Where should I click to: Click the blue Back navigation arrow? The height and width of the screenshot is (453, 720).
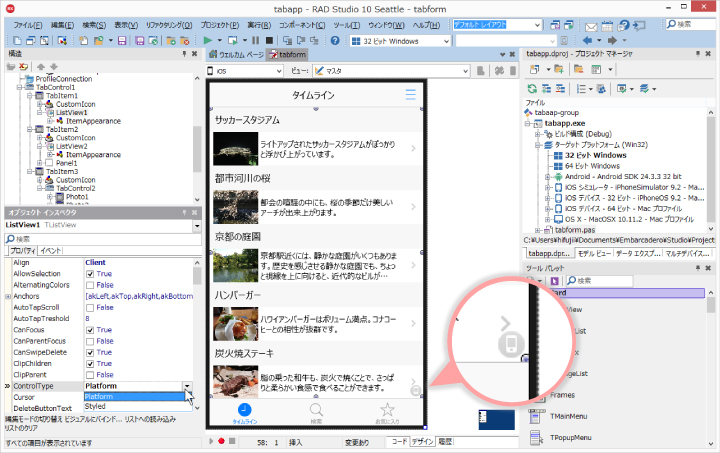click(587, 40)
